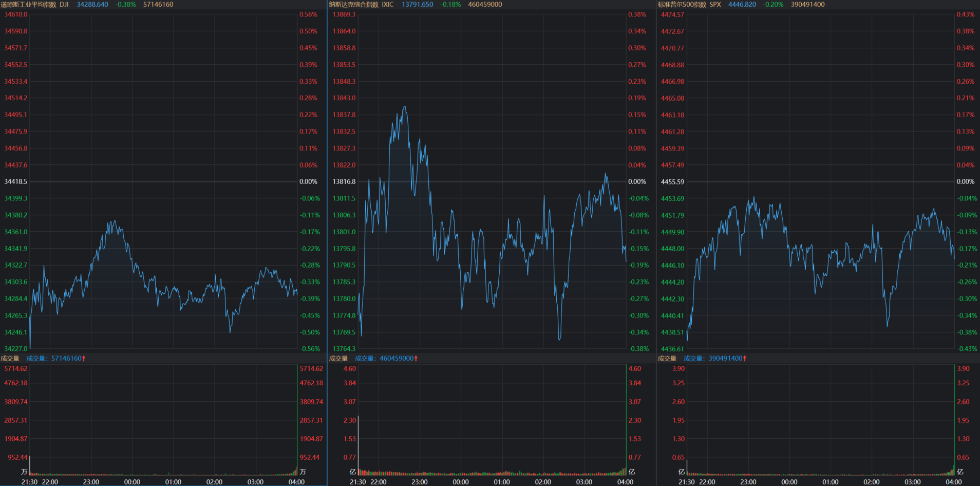Click header volume 460459000 beside Nasdaq change
The image size is (980, 486).
(x=485, y=4)
